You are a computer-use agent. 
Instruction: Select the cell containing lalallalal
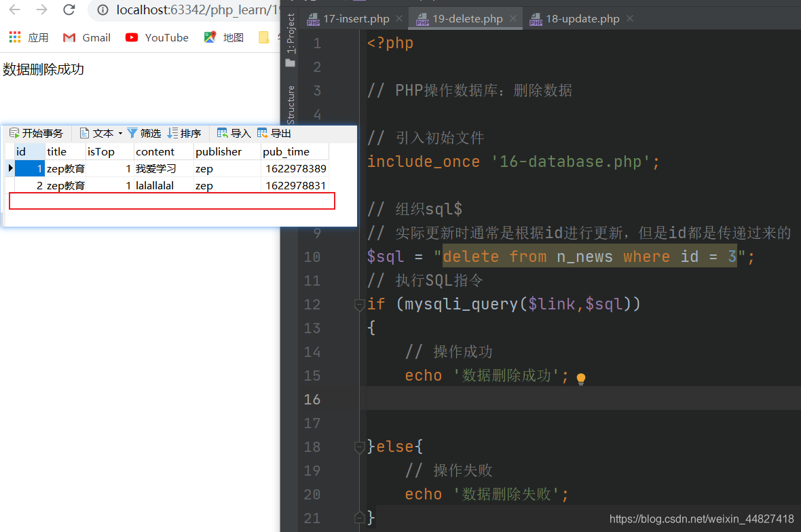pos(164,185)
